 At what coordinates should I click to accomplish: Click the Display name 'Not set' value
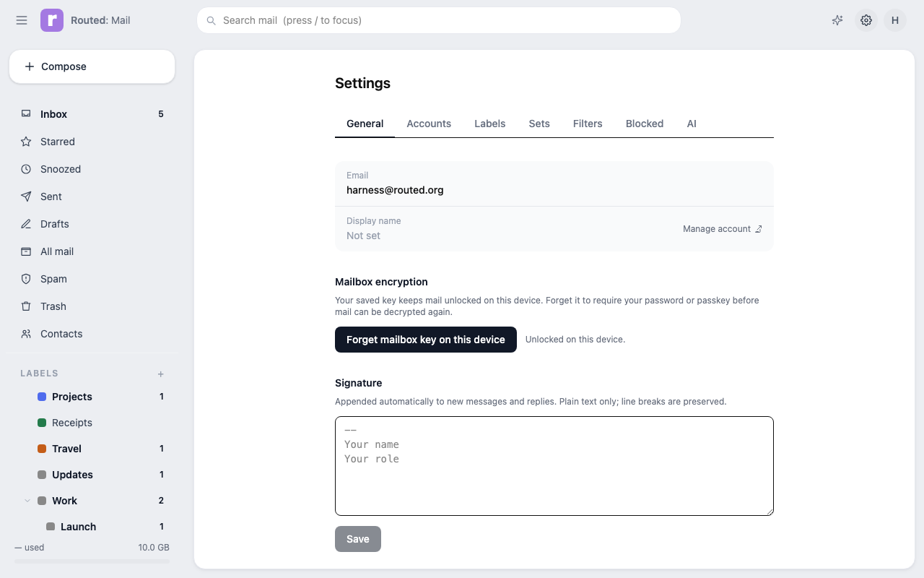point(363,236)
